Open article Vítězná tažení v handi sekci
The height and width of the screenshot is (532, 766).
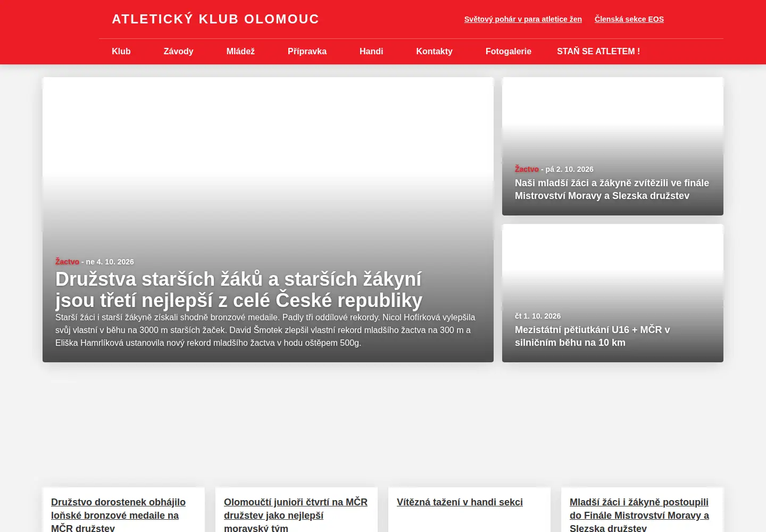460,502
